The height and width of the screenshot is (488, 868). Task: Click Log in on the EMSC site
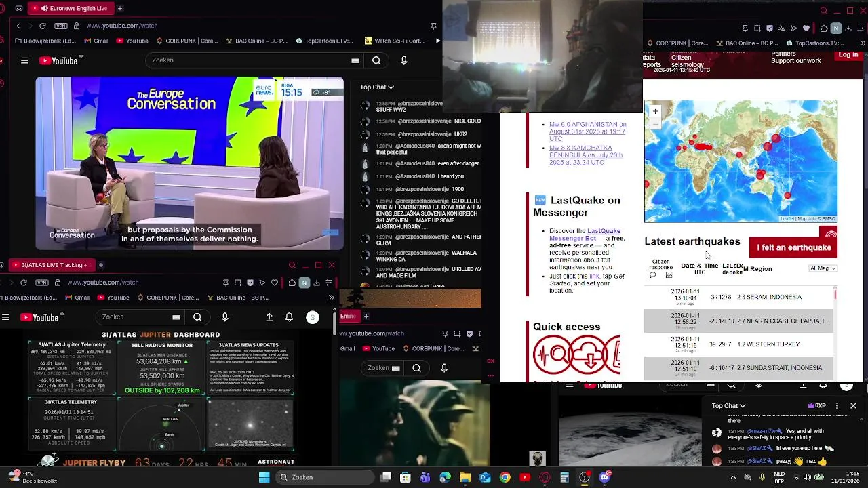[848, 55]
